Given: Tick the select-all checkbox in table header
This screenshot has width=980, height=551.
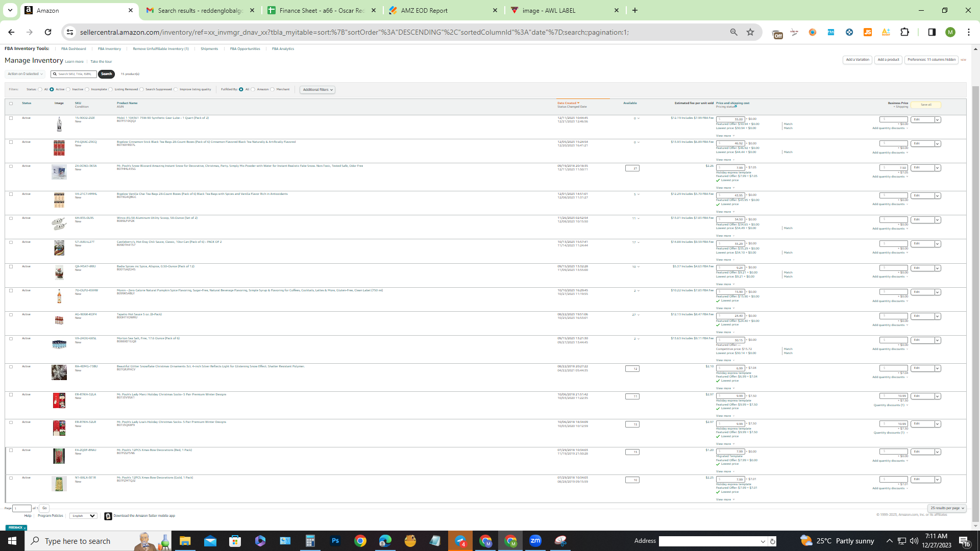Looking at the screenshot, I should pos(11,104).
